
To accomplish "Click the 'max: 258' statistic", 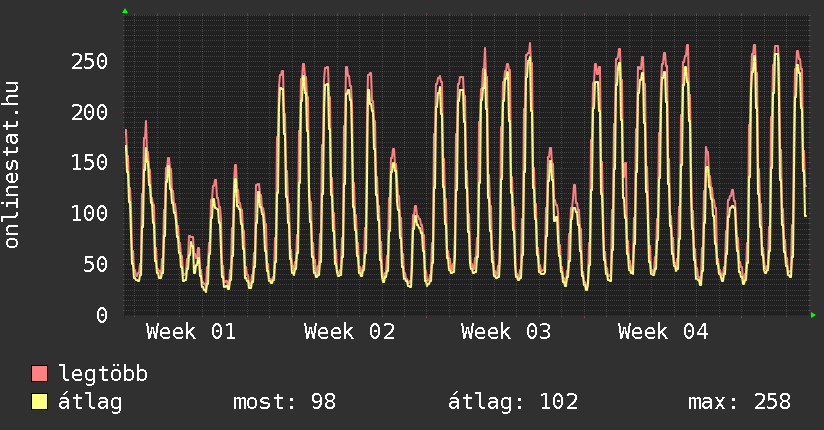I will tap(739, 402).
